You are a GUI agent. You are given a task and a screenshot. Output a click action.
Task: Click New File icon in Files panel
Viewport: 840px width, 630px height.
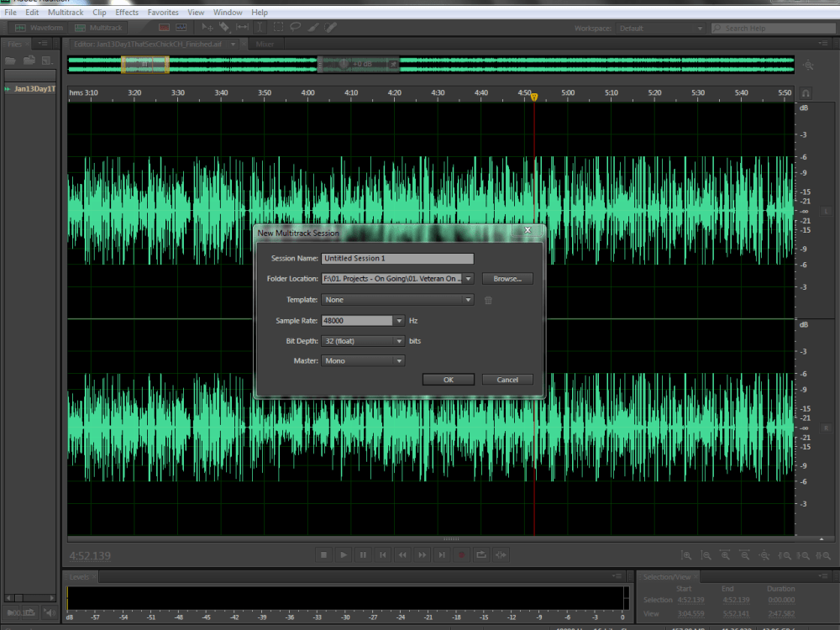pyautogui.click(x=46, y=60)
